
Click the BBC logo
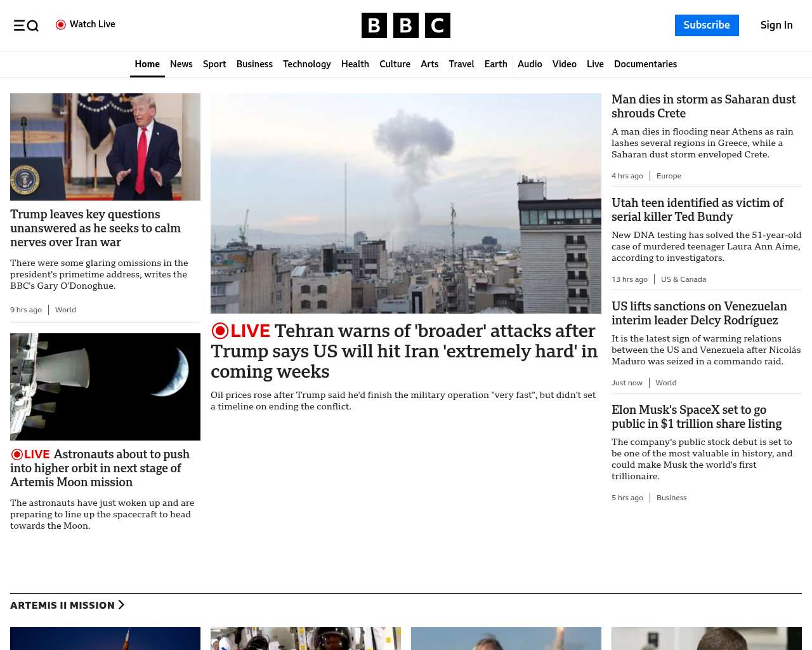coord(405,25)
